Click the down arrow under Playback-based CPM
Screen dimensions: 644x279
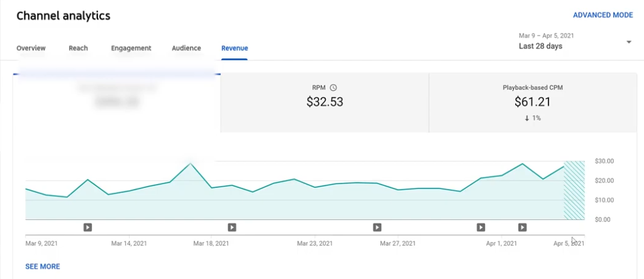526,118
